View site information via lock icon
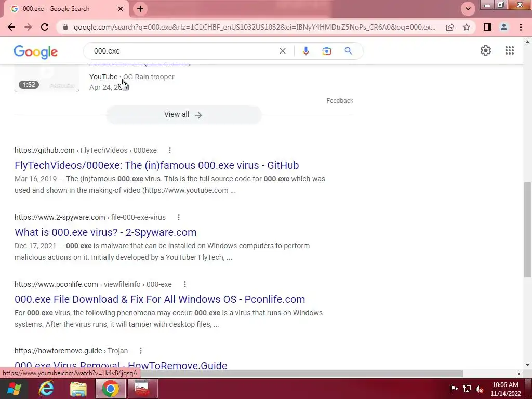 [x=65, y=27]
